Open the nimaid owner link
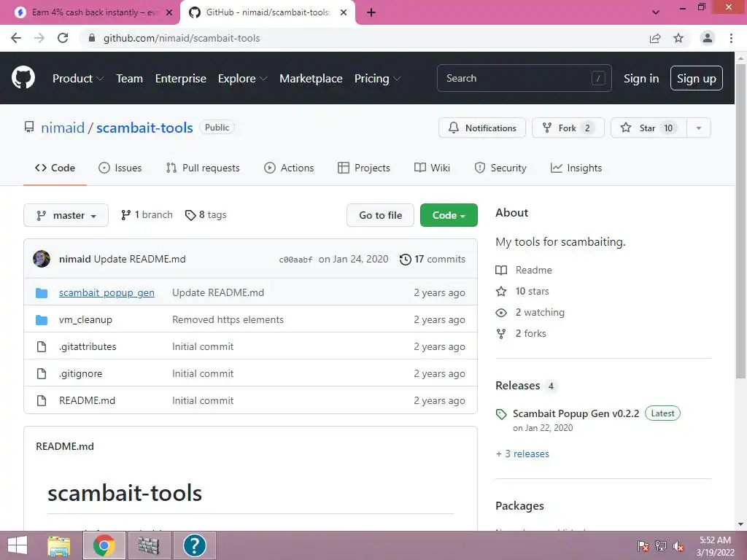The height and width of the screenshot is (560, 747). 63,128
